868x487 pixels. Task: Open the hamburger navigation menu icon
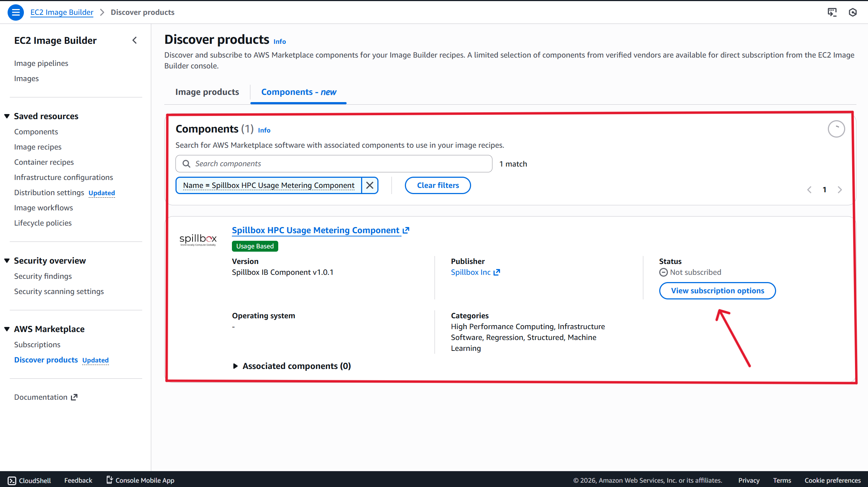(16, 12)
